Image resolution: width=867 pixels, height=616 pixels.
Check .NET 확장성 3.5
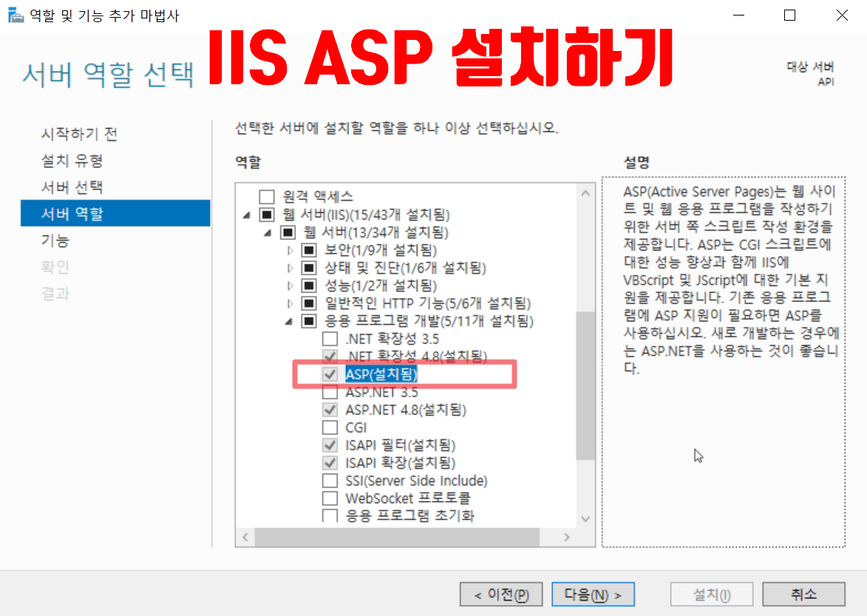(x=330, y=339)
